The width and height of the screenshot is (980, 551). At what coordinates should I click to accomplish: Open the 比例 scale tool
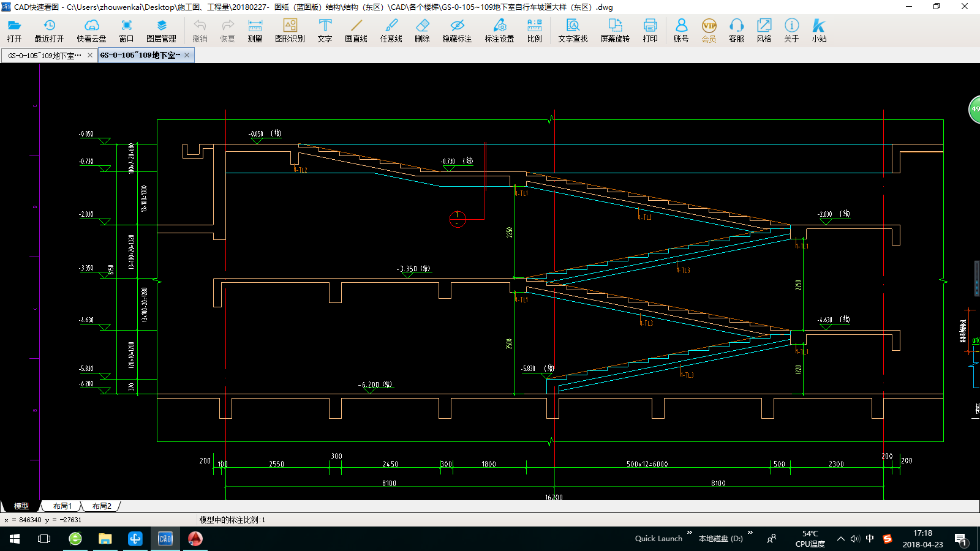coord(534,31)
